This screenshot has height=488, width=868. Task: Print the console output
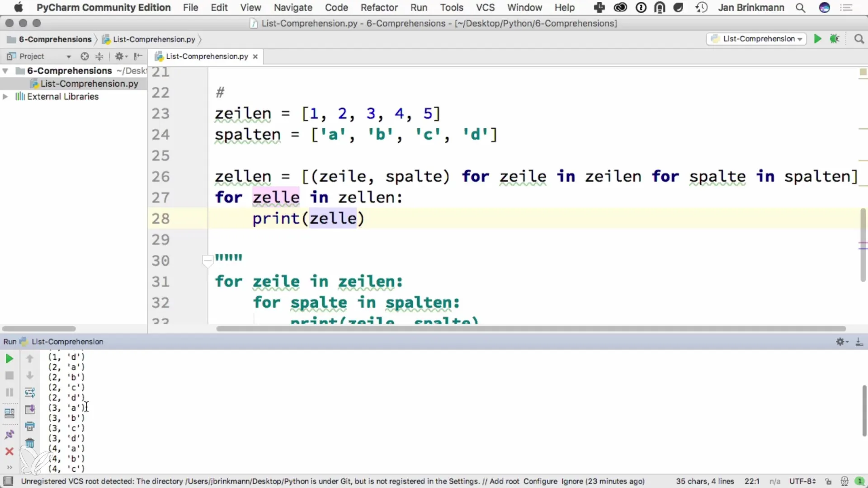pos(30,426)
